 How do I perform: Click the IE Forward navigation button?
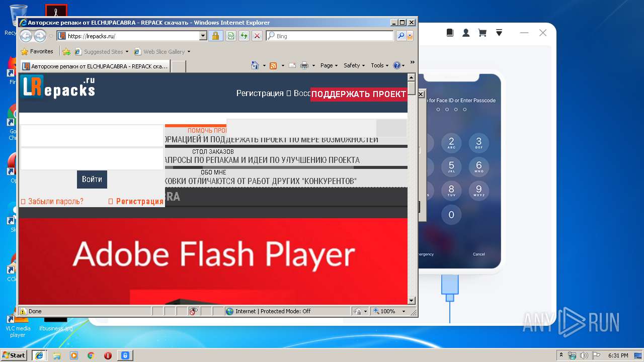point(40,36)
